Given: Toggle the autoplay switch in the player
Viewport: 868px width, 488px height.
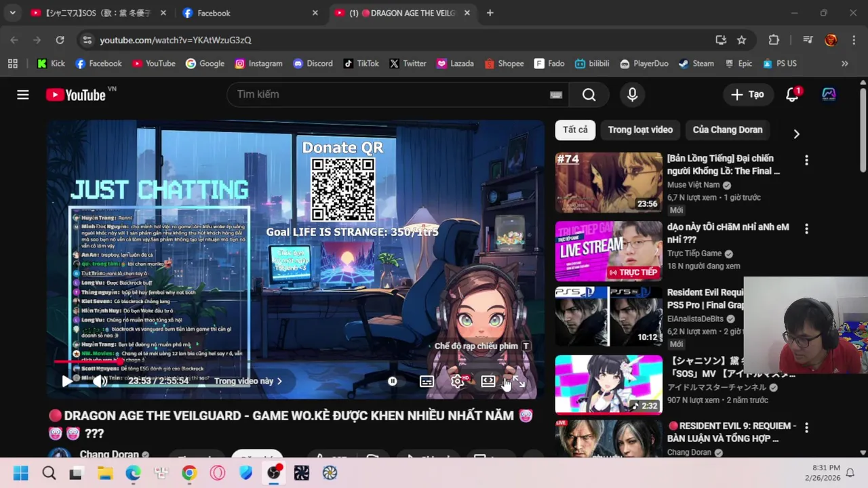Looking at the screenshot, I should point(393,381).
